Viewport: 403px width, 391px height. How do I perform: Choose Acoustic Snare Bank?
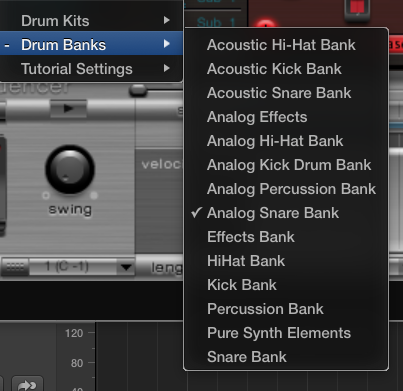(x=286, y=93)
